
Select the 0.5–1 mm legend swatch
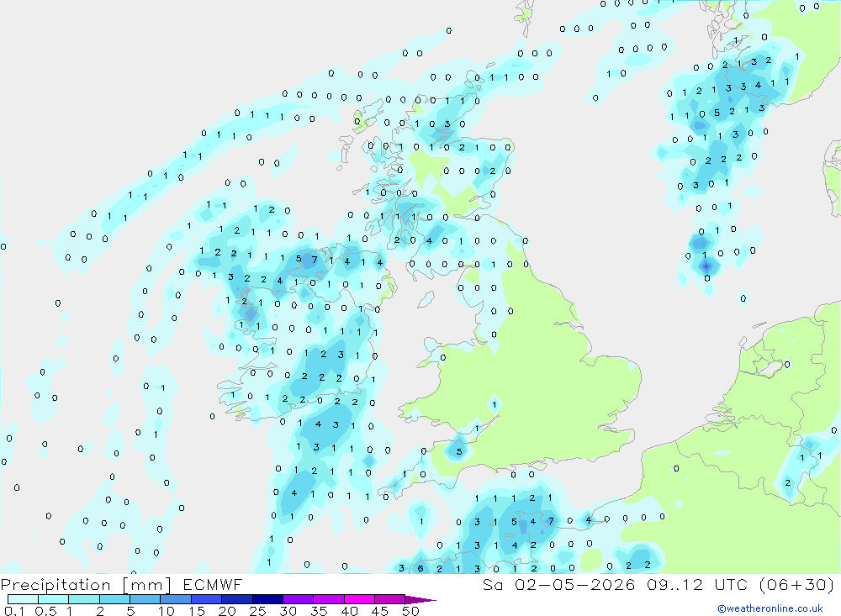(54, 599)
